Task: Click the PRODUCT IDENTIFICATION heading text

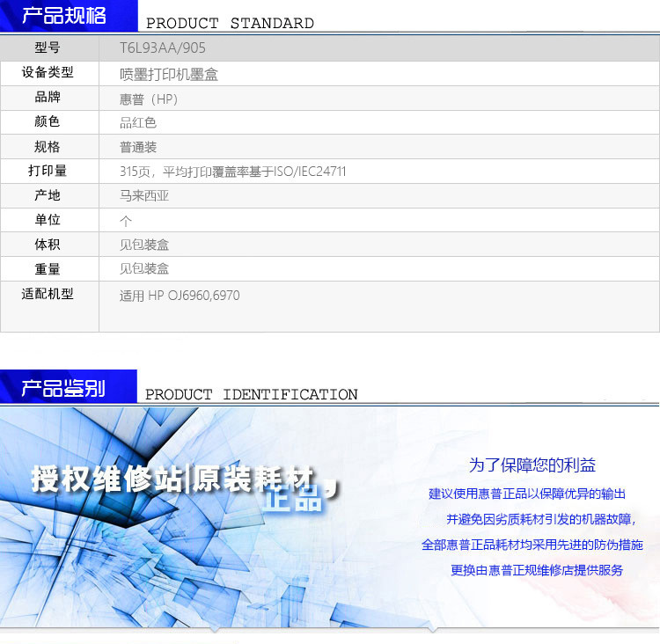Action: tap(252, 394)
